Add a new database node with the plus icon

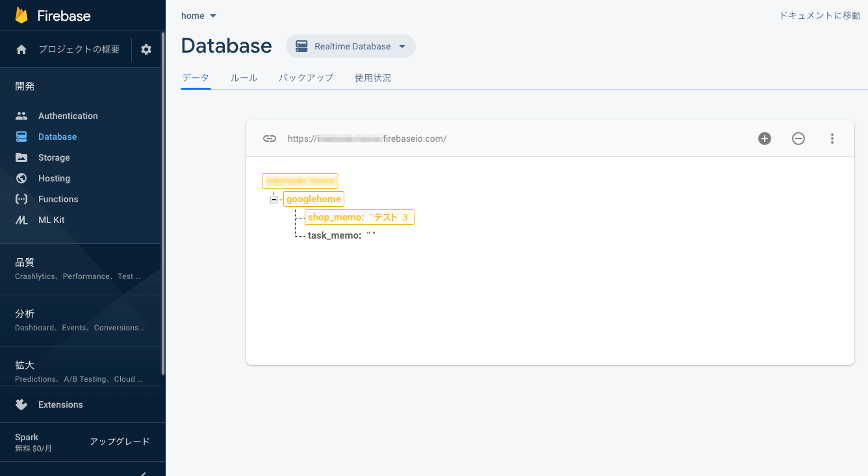pos(765,139)
